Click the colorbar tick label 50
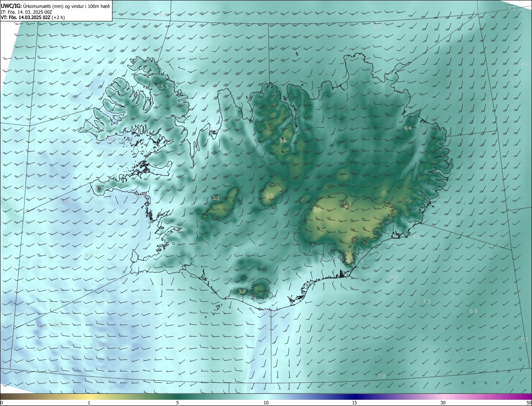532x406 pixels. [x=529, y=403]
